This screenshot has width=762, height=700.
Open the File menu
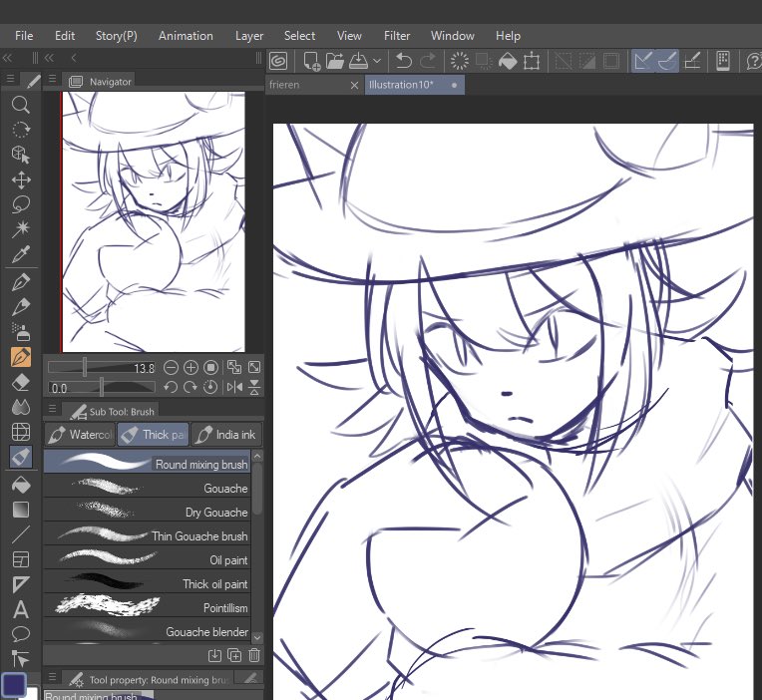coord(24,36)
